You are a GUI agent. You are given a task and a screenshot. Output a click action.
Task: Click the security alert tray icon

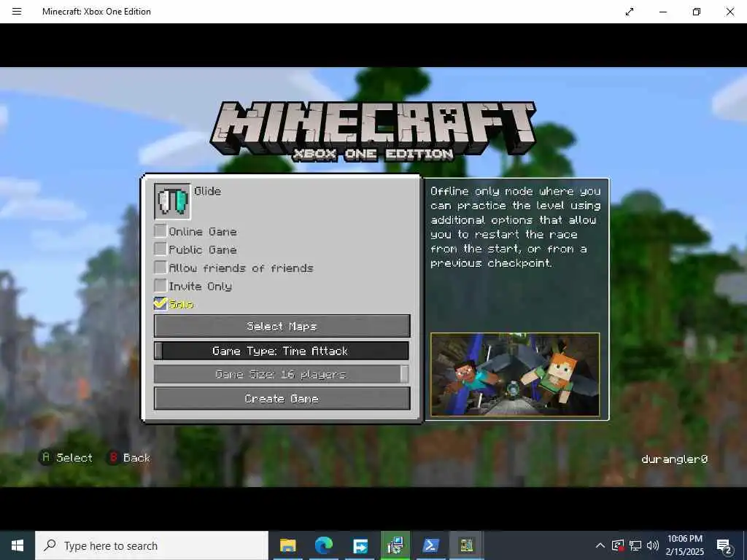[x=618, y=545]
